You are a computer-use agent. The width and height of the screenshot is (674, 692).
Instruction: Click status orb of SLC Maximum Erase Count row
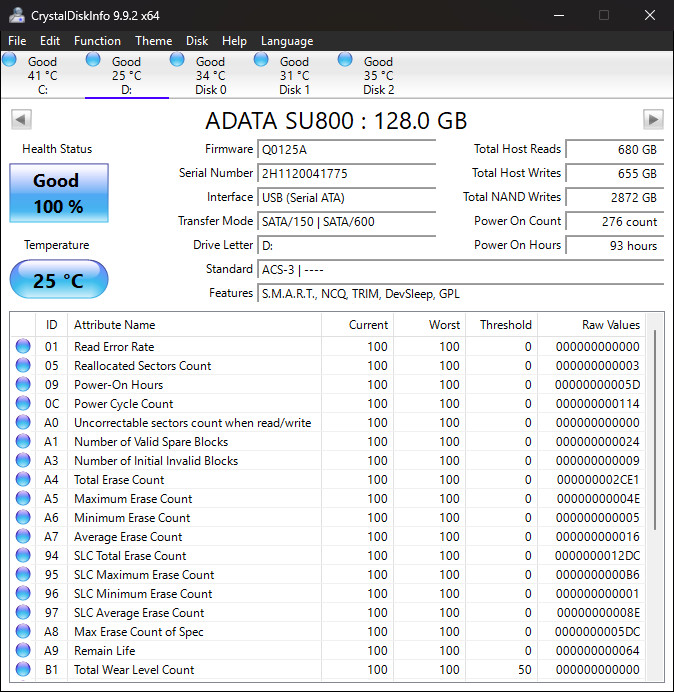(x=23, y=574)
